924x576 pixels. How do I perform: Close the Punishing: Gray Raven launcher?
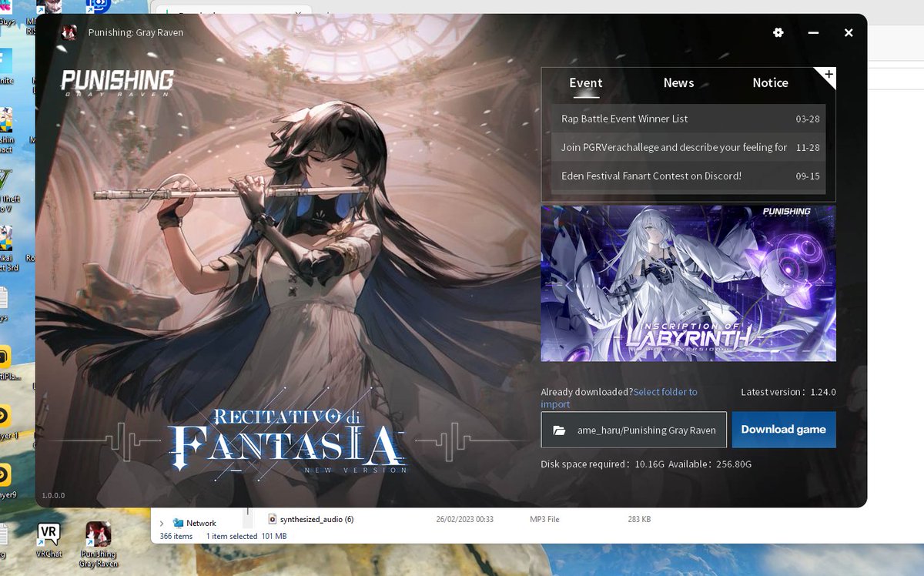pyautogui.click(x=849, y=33)
